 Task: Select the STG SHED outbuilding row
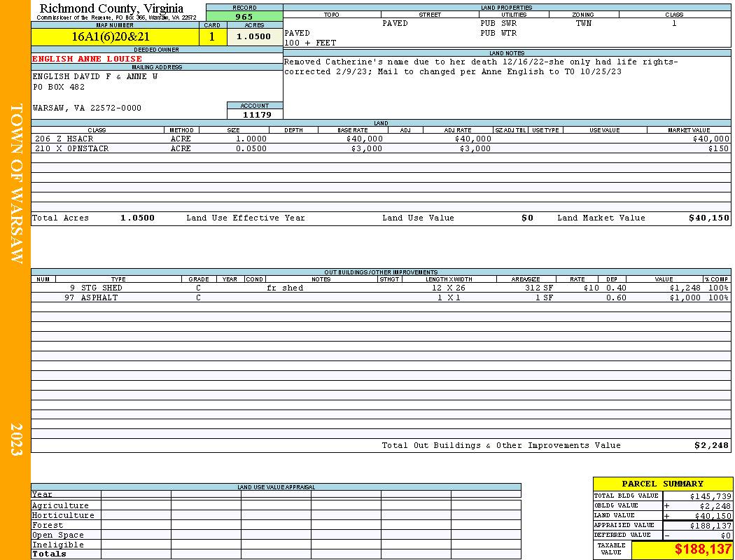tap(381, 288)
